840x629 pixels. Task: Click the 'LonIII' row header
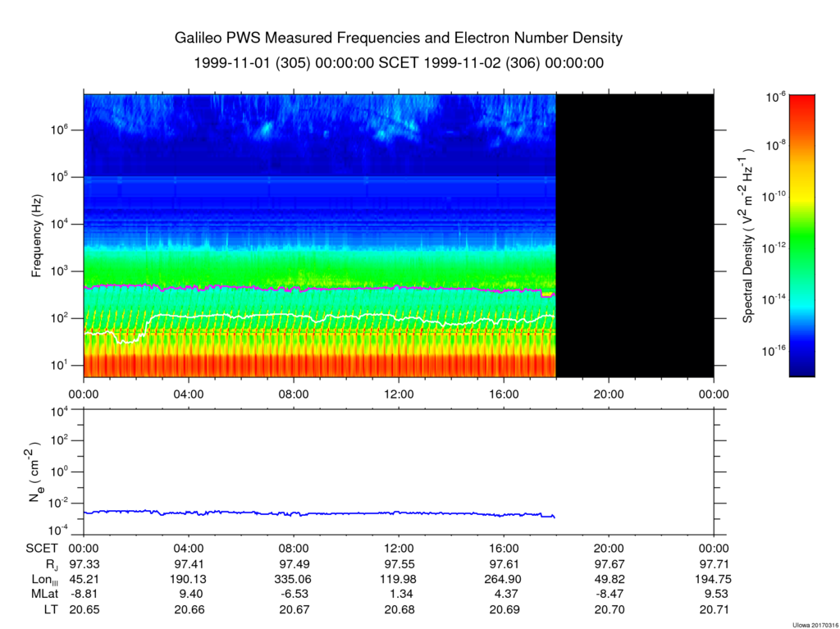[x=45, y=580]
